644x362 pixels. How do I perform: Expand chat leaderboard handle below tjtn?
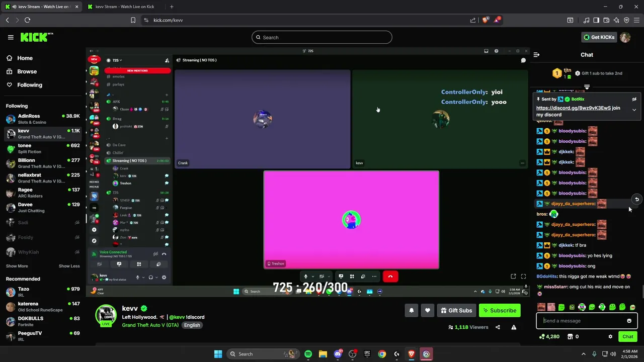pos(587,87)
